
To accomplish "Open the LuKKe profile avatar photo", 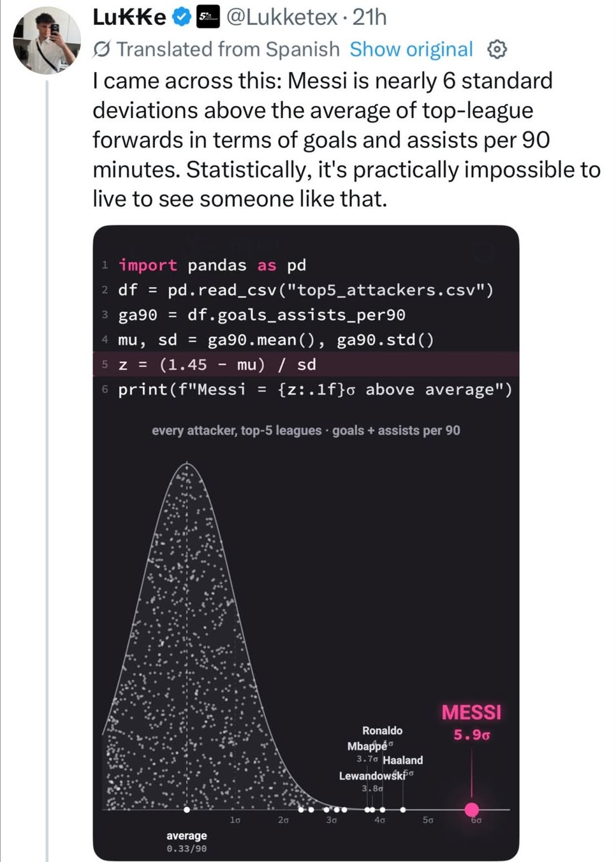I will tap(47, 40).
